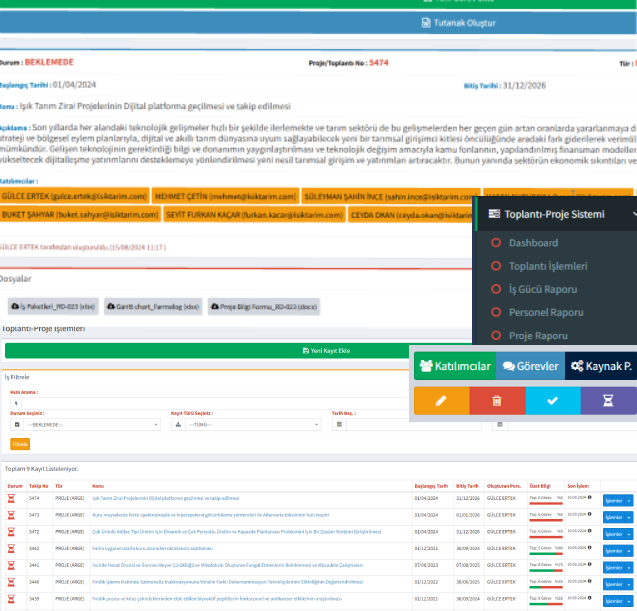637x611 pixels.
Task: Click hourglass status icon for record 5474
Action: coord(11,497)
